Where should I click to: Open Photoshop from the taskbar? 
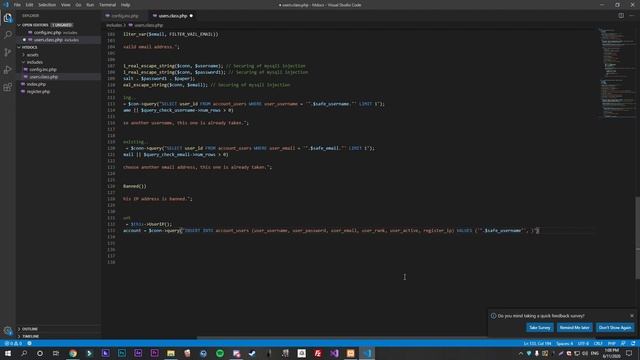click(122, 353)
